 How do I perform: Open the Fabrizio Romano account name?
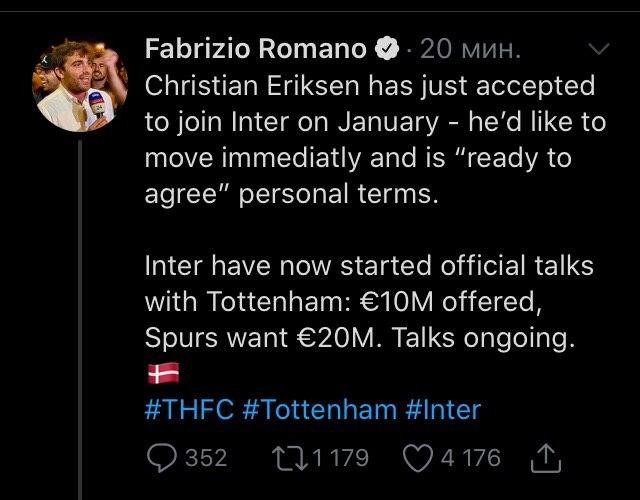point(256,49)
